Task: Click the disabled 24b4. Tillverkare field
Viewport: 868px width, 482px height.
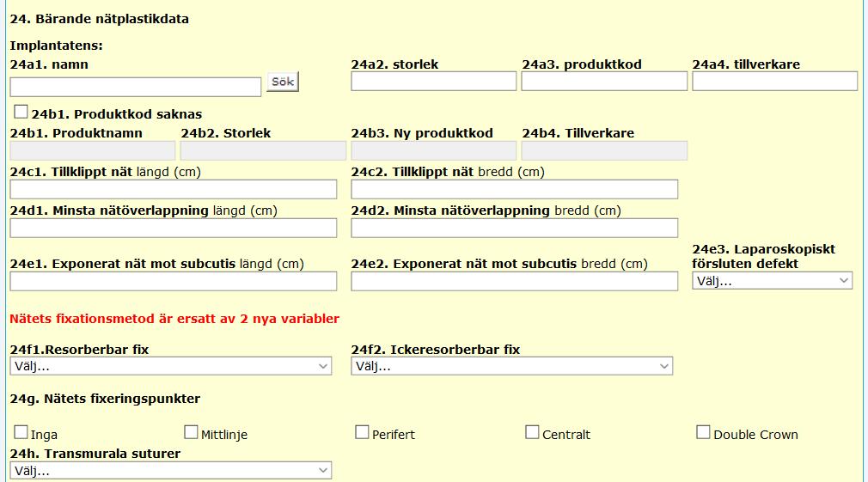Action: (x=604, y=150)
